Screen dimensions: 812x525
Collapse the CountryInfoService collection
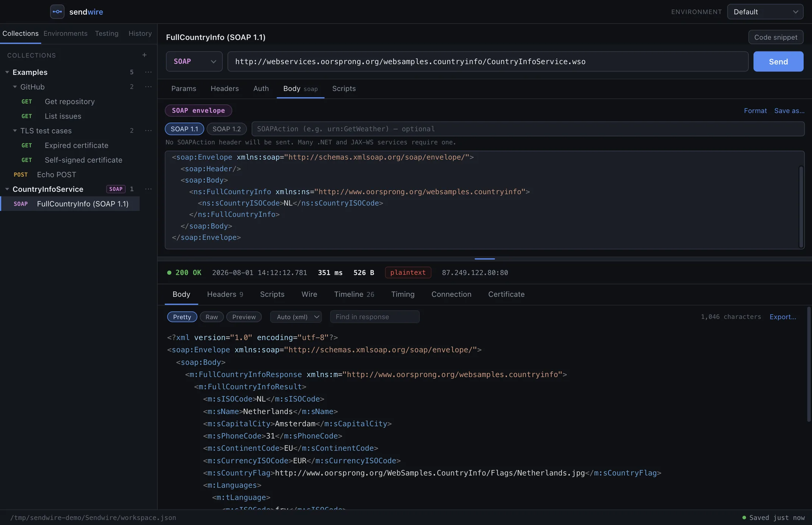[7, 189]
